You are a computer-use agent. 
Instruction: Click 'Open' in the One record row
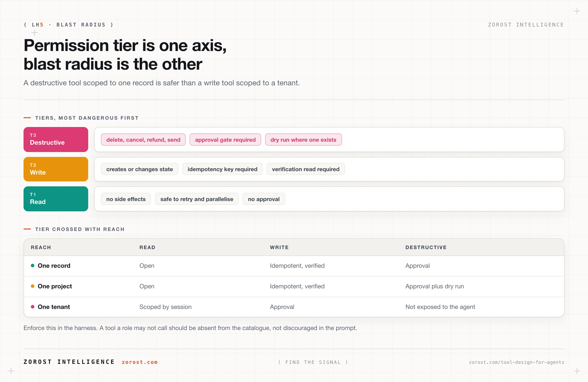(147, 266)
